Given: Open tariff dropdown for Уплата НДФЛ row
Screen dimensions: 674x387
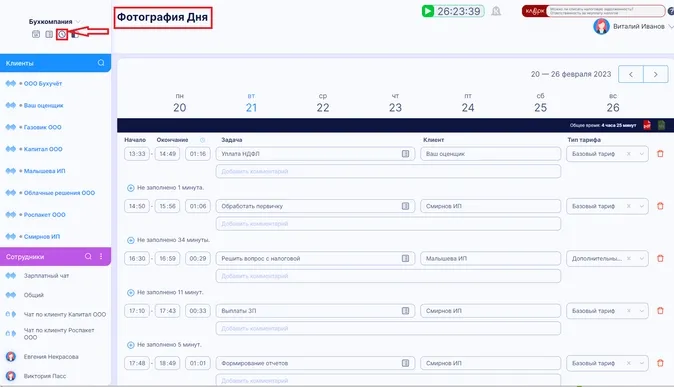Looking at the screenshot, I should (642, 154).
